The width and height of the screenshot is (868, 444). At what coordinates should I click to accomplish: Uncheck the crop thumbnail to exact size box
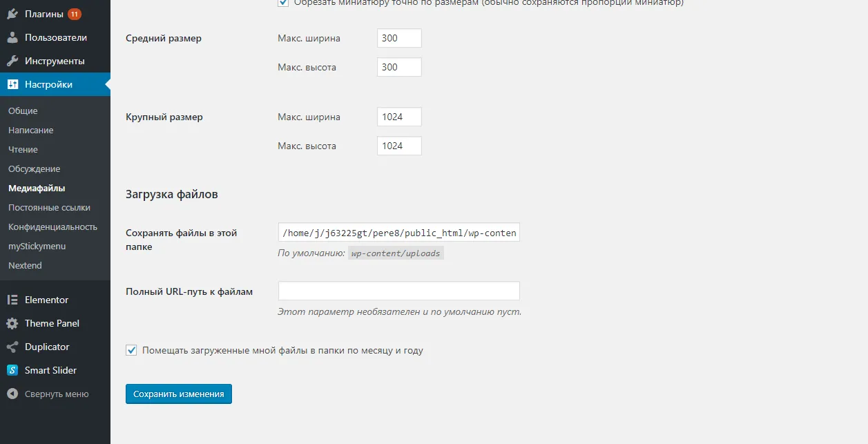pos(283,3)
